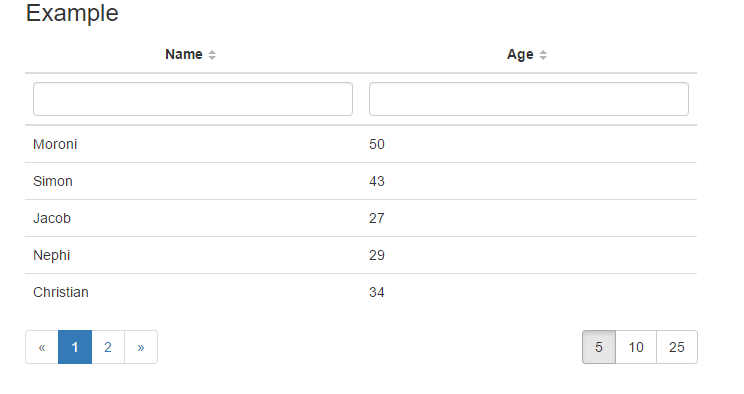The width and height of the screenshot is (744, 394).
Task: Select the Simon row
Action: (x=361, y=181)
